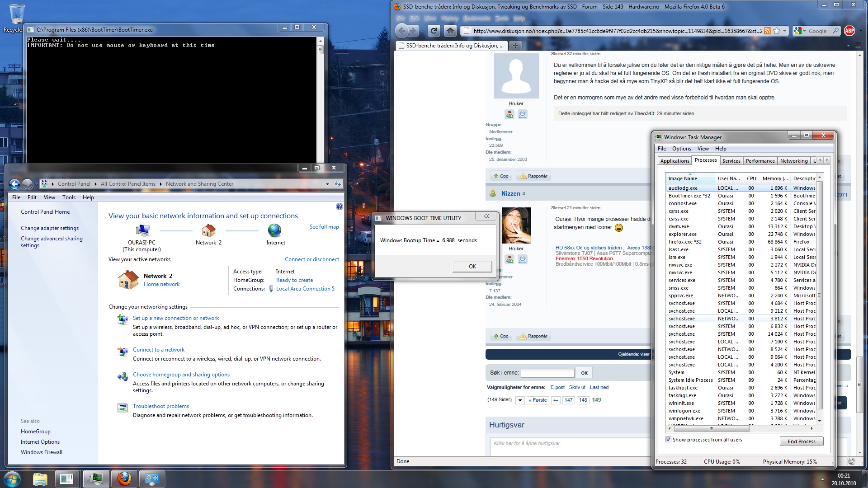Click the search magnifier in Google box

pos(835,31)
